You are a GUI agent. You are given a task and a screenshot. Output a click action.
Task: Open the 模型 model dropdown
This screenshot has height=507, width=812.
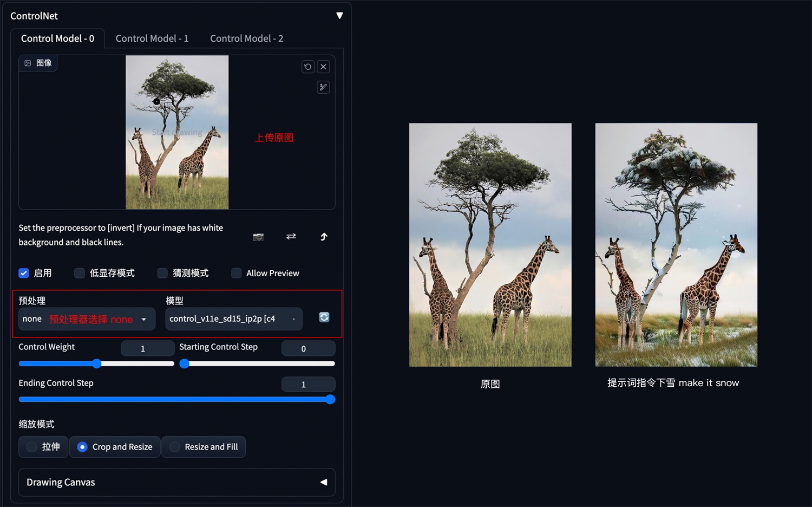coord(234,319)
